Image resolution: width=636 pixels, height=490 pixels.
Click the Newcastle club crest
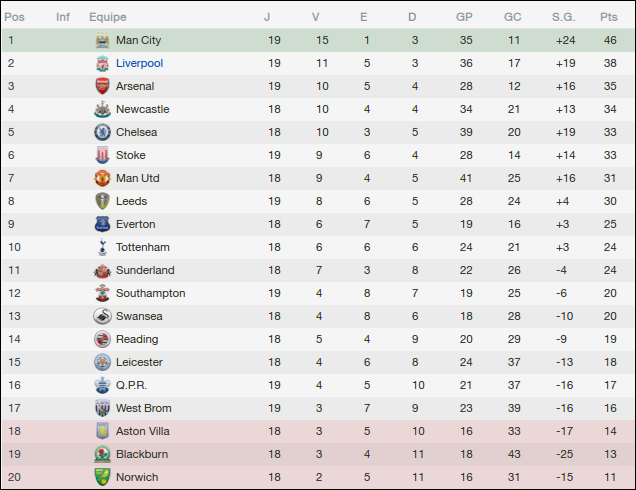(101, 109)
